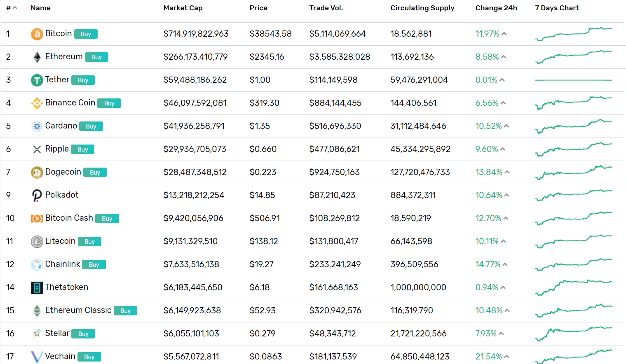Click the Binance Coin logo icon
626x364 pixels.
37,103
